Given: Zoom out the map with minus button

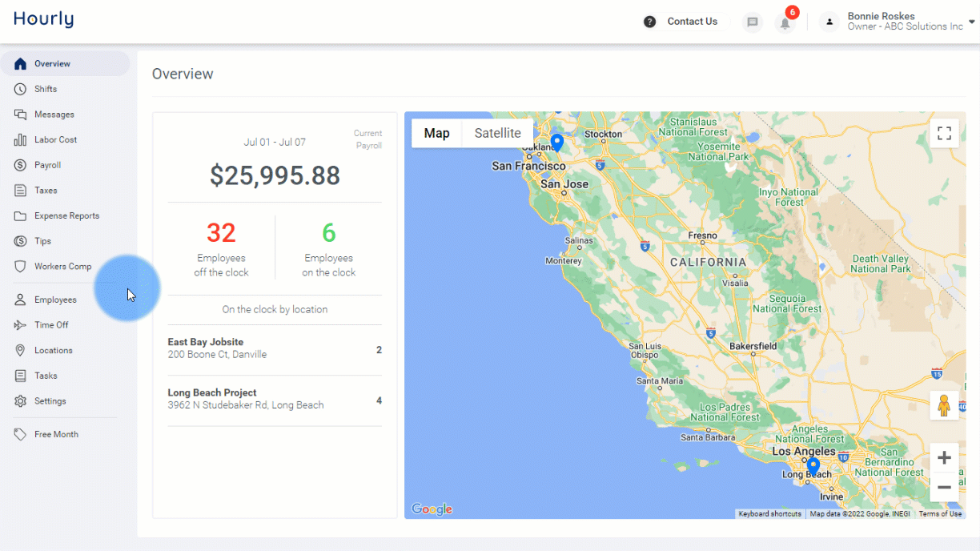Looking at the screenshot, I should tap(944, 487).
